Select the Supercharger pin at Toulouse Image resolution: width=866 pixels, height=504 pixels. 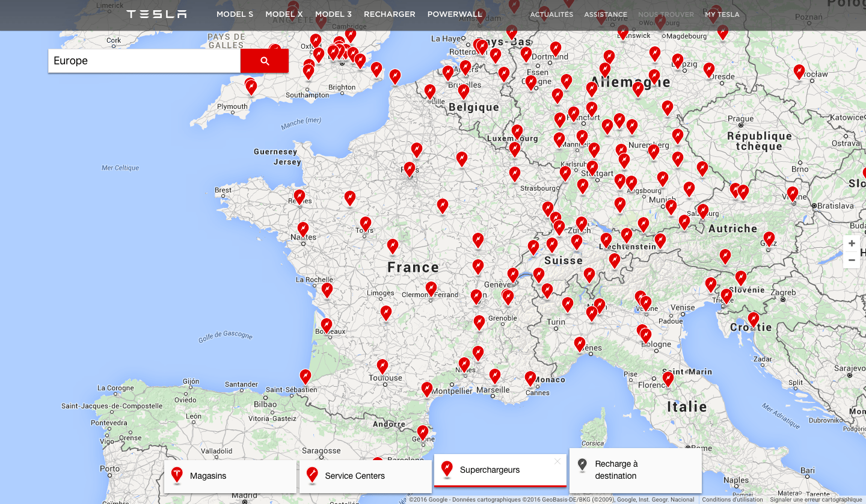[x=382, y=366]
